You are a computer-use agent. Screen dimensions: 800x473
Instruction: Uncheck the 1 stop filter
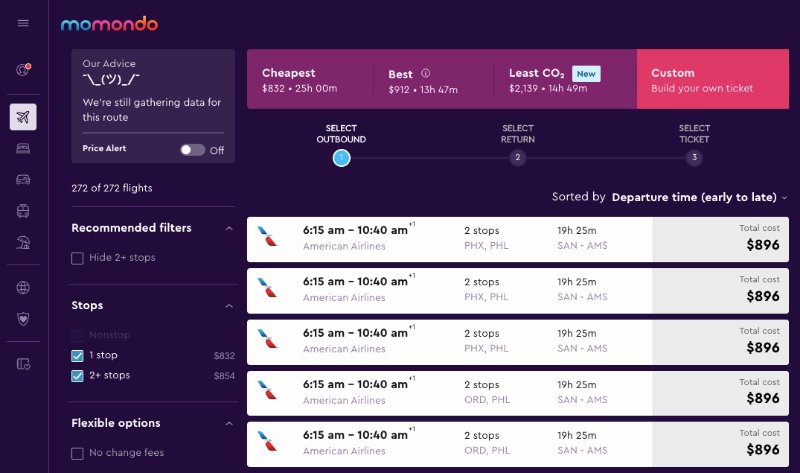coord(78,355)
